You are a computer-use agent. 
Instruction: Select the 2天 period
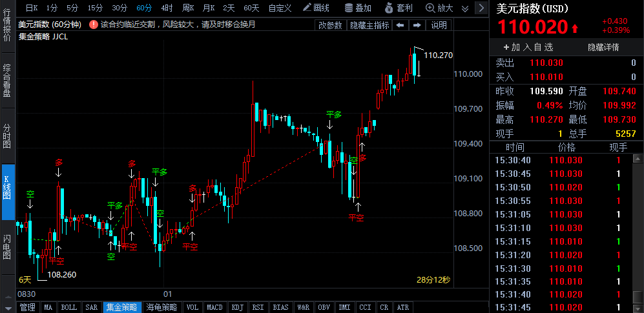tap(229, 7)
